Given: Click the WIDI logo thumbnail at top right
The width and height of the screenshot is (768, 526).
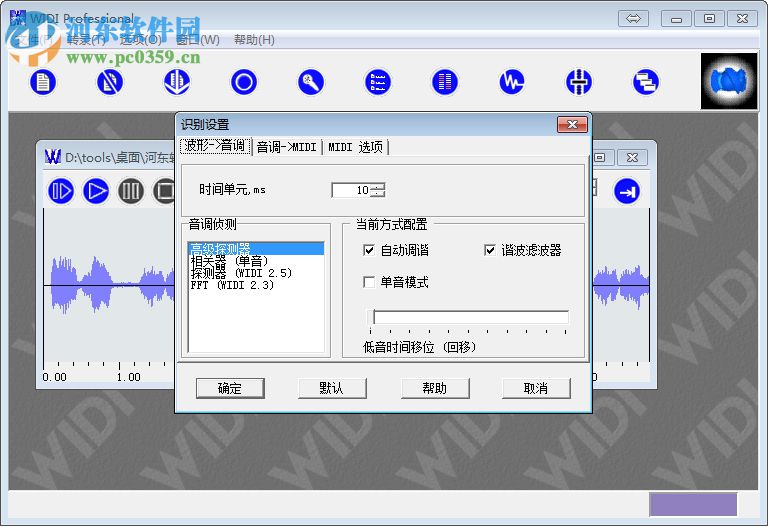Looking at the screenshot, I should pos(729,81).
